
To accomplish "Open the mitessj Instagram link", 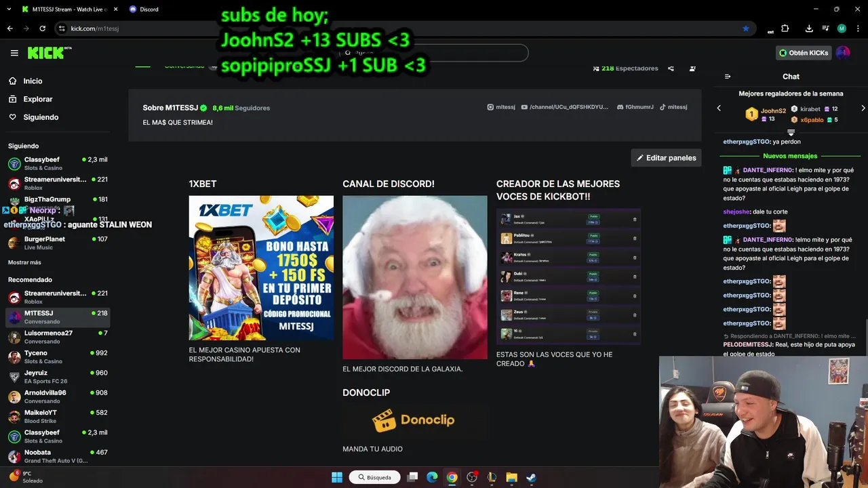I will (x=501, y=107).
